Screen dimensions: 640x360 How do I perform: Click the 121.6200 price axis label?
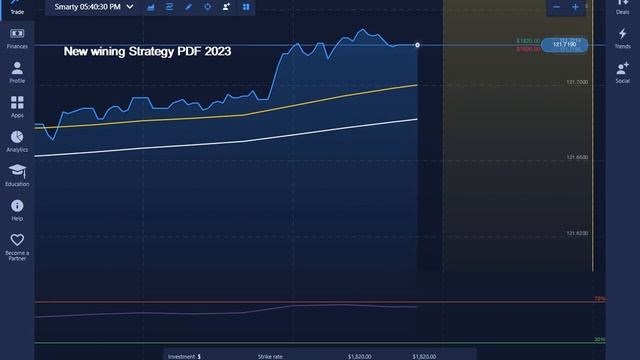[x=577, y=233]
